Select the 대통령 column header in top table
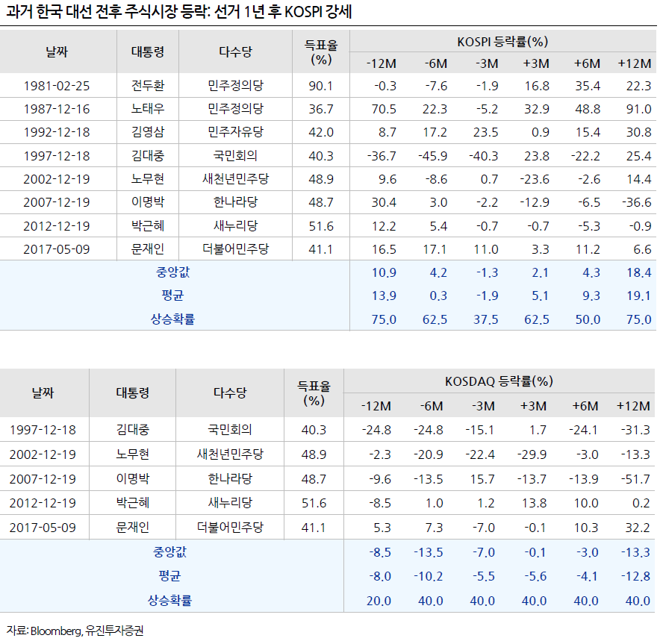The width and height of the screenshot is (663, 644). pyautogui.click(x=148, y=52)
